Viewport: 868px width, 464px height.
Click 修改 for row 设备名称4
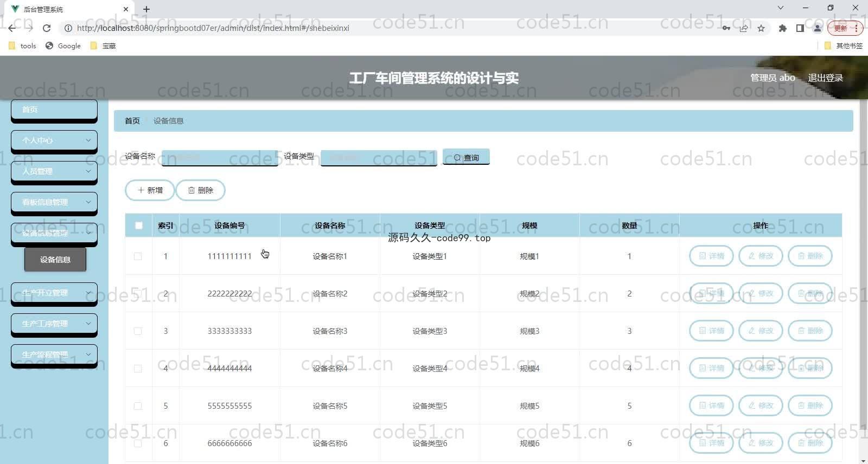(761, 368)
